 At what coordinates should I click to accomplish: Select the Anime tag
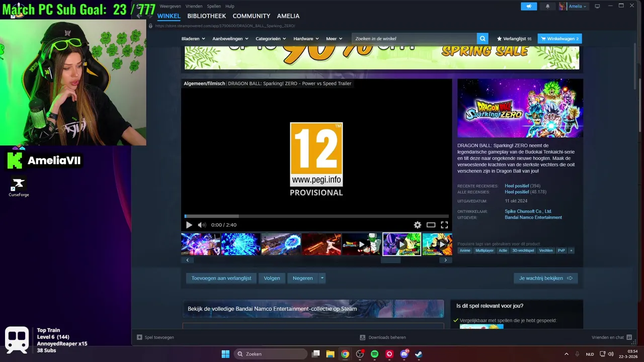click(465, 250)
